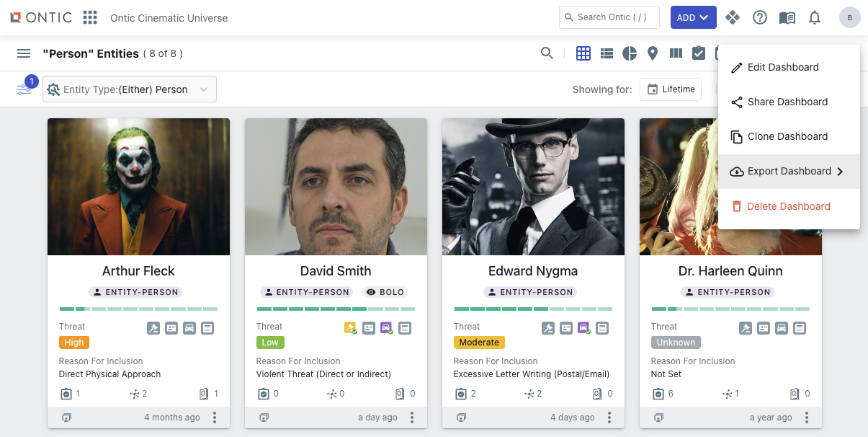
Task: Open the Lifetime date range selector
Action: coord(671,89)
